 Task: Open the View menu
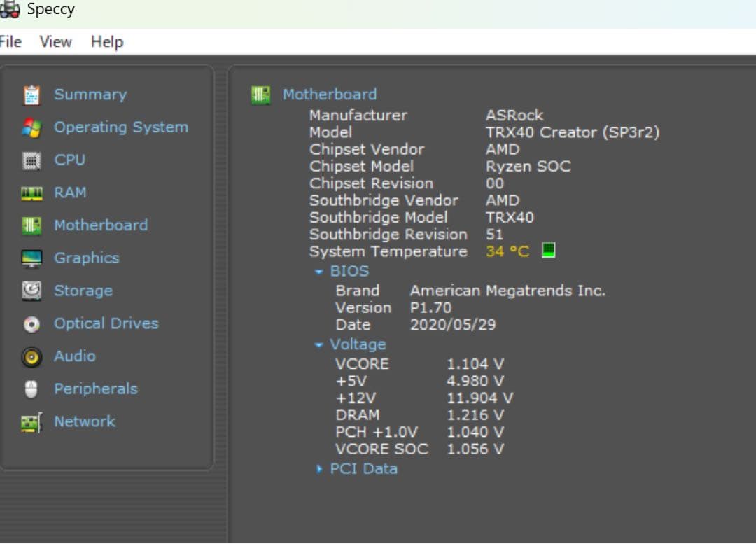(x=55, y=42)
